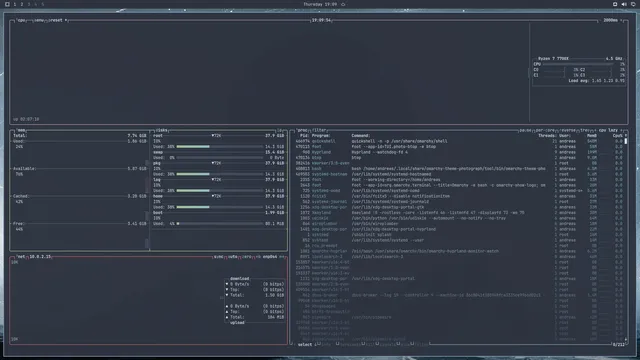Click the rightmost tray icon in top bar
The image size is (640, 360).
click(633, 4)
